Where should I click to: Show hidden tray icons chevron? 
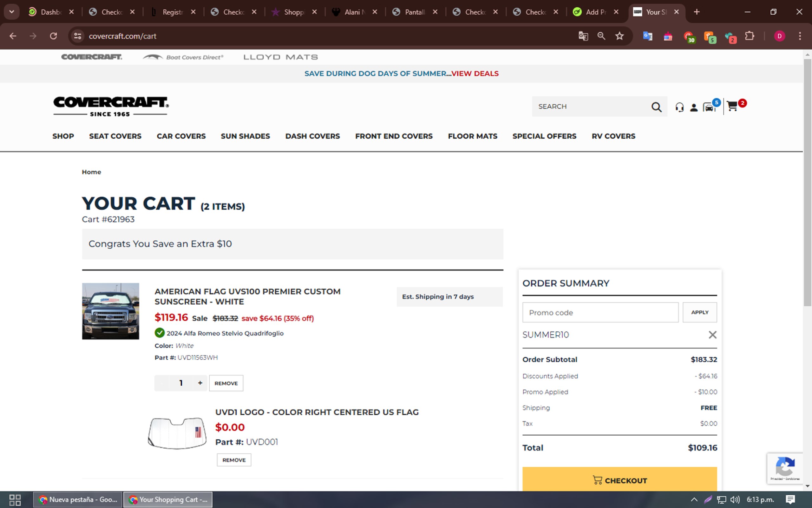(x=694, y=500)
